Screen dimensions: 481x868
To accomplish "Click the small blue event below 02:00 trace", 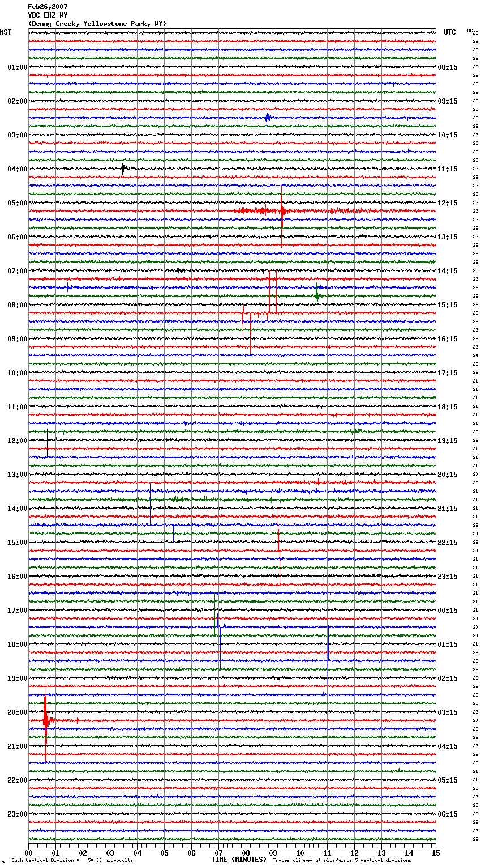I will (268, 118).
